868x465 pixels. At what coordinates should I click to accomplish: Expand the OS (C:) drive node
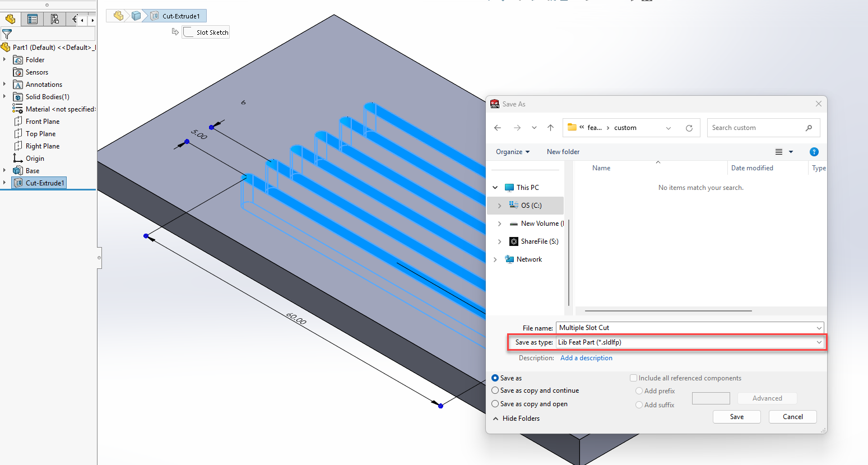(499, 206)
